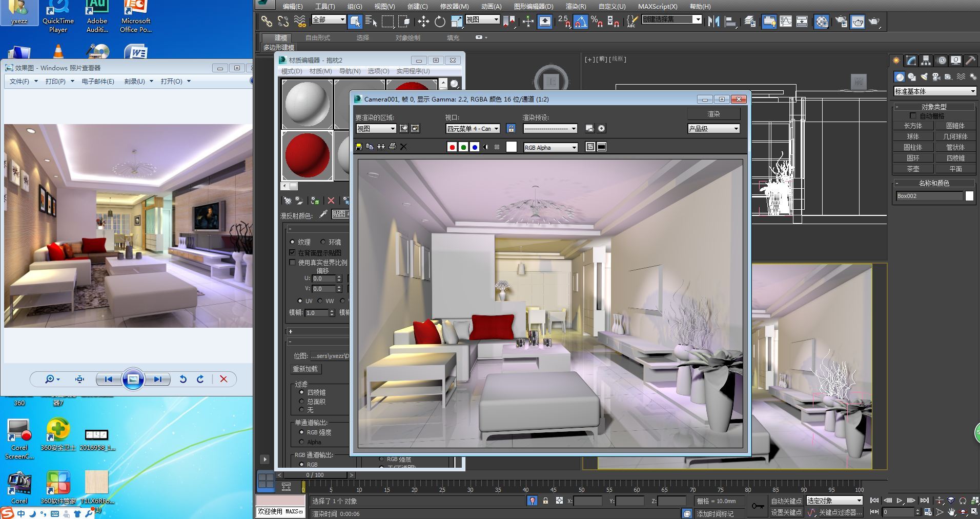
Task: Open the 选定对象 key filter dropdown
Action: (834, 501)
